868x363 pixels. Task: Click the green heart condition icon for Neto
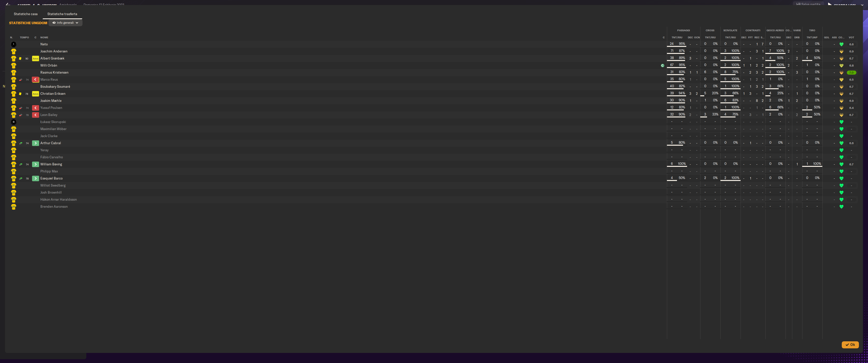click(x=842, y=44)
